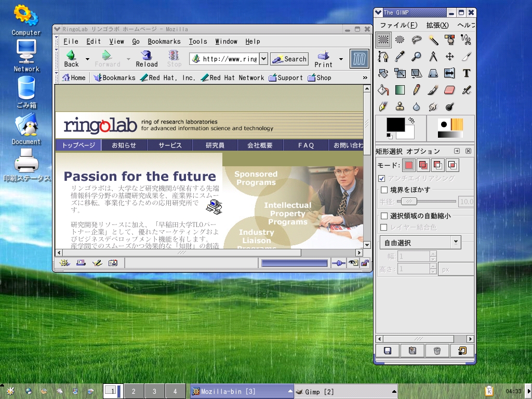Enable the 選択領域の自動縮小 checkbox

pos(384,216)
